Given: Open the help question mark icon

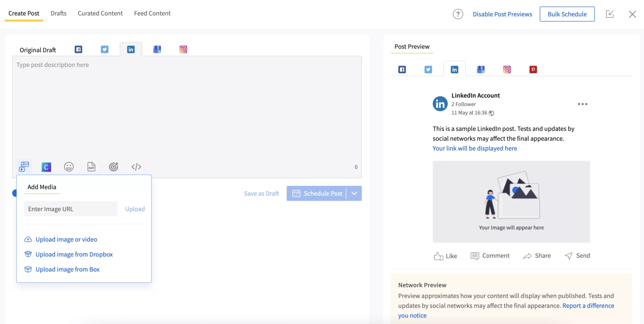Looking at the screenshot, I should tap(458, 14).
